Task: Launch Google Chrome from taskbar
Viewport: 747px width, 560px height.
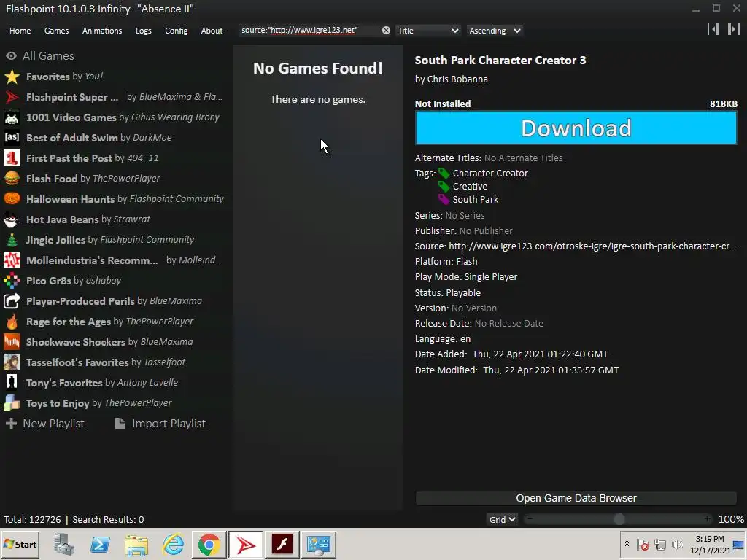Action: click(209, 544)
